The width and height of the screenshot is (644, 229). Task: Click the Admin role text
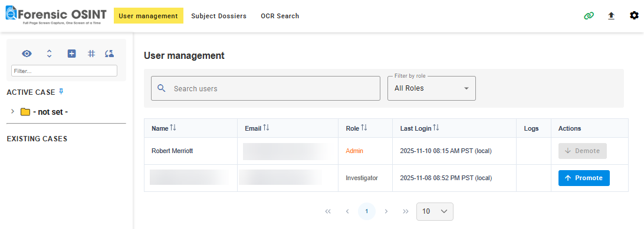354,151
